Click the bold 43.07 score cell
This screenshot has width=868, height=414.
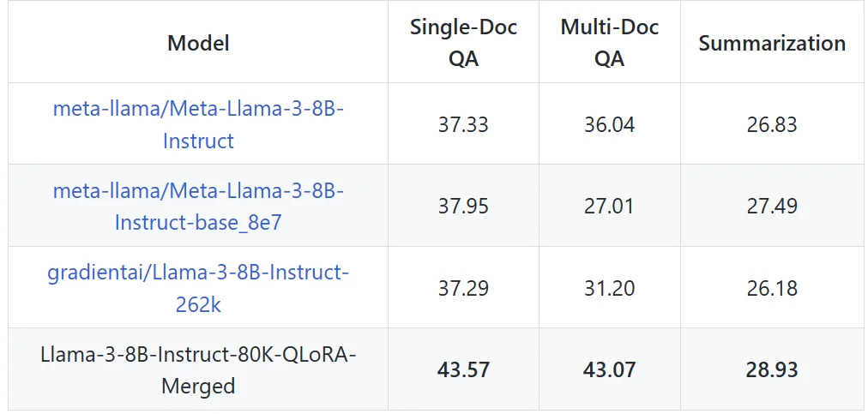[610, 369]
